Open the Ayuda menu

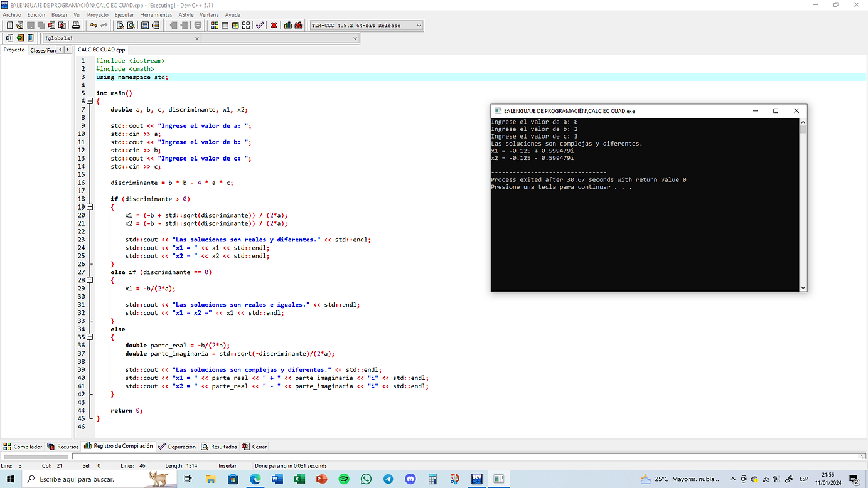coord(233,14)
